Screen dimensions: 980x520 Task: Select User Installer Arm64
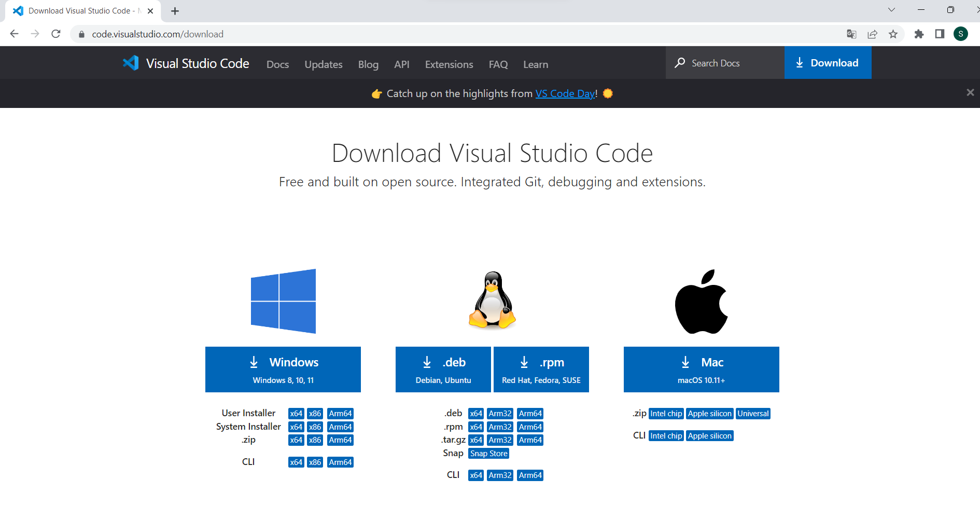[x=341, y=414]
